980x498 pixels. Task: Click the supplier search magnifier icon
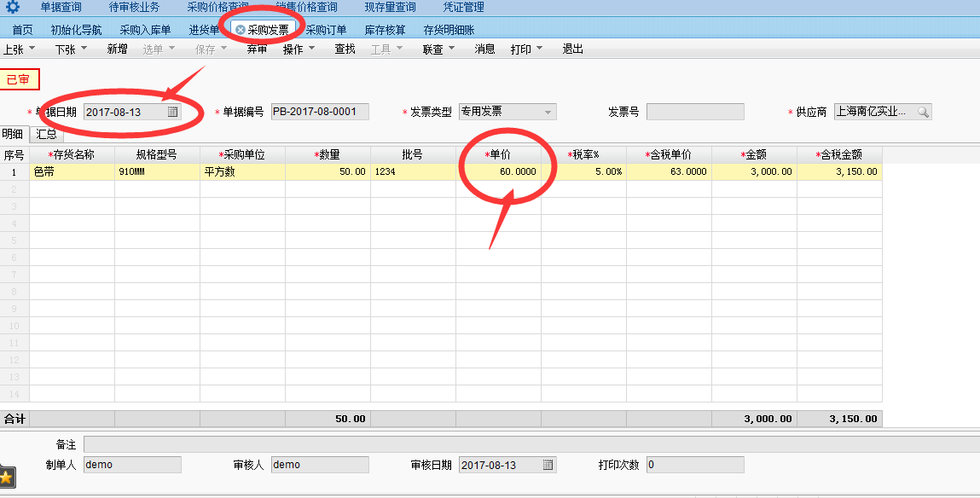click(922, 112)
